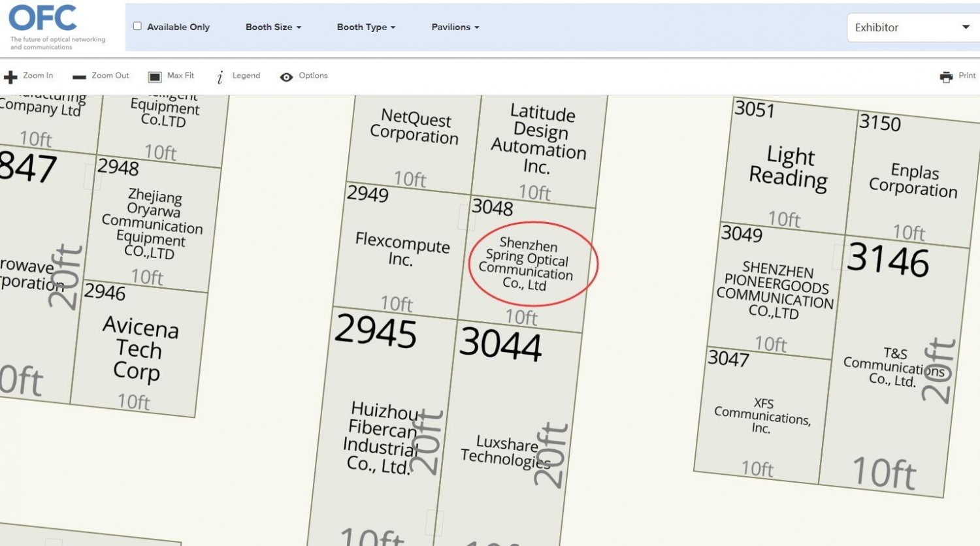Expand the Booth Type dropdown

coord(366,27)
